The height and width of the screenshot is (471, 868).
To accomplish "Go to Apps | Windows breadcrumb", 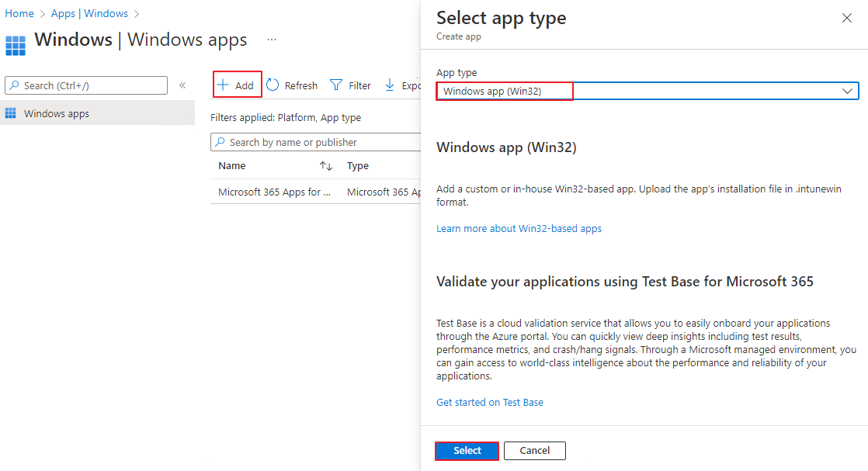I will point(90,13).
